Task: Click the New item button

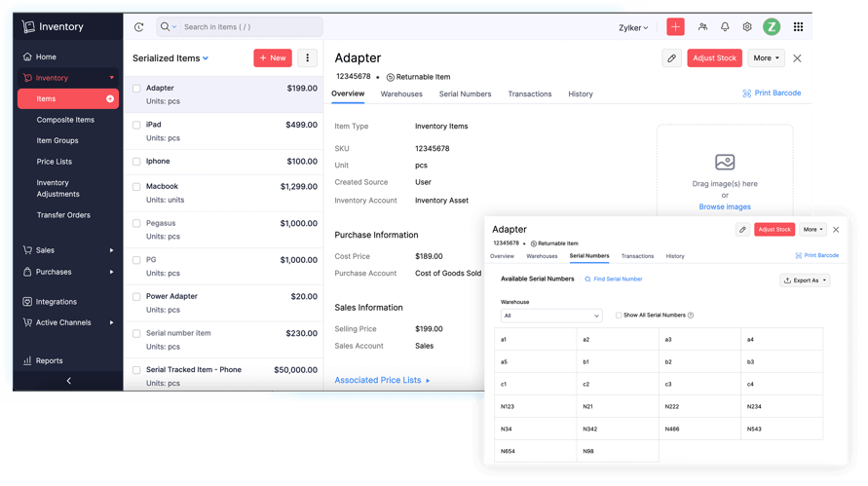Action: tap(273, 58)
